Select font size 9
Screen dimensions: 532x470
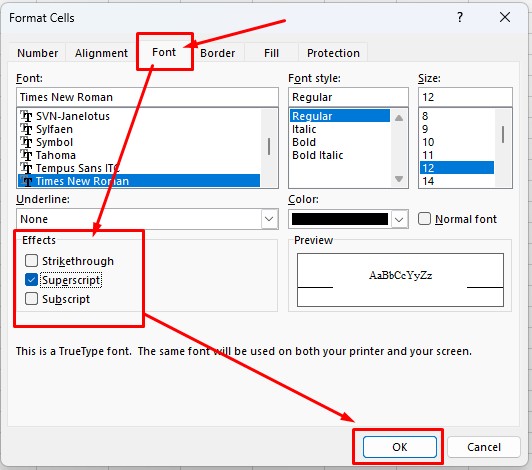[457, 129]
